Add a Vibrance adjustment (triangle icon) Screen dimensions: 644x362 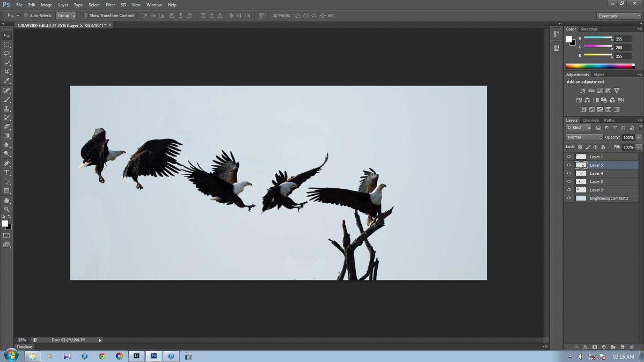click(617, 91)
